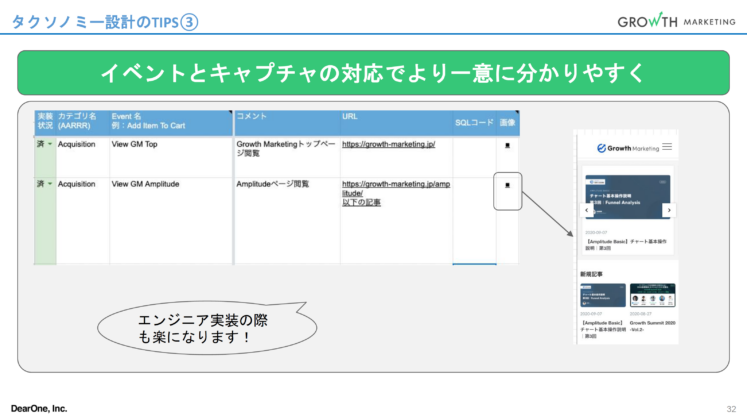Open the growth-marketing.jp/amplitude/ URL link

(x=395, y=189)
